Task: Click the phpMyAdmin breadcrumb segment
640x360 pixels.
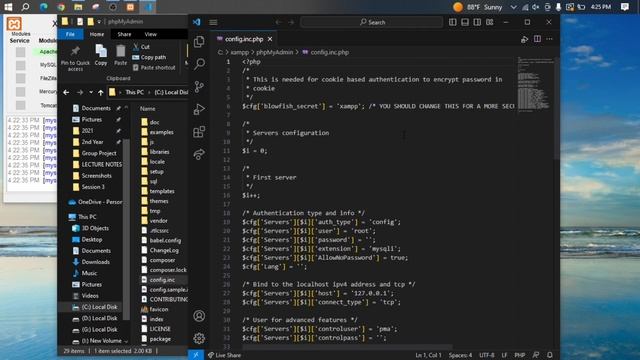Action: click(274, 52)
